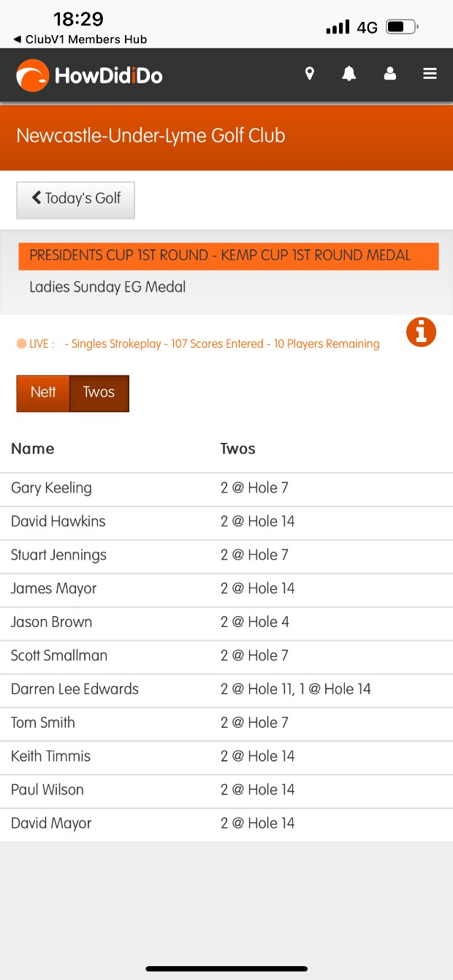Open the hamburger menu
The height and width of the screenshot is (980, 453).
[x=430, y=74]
